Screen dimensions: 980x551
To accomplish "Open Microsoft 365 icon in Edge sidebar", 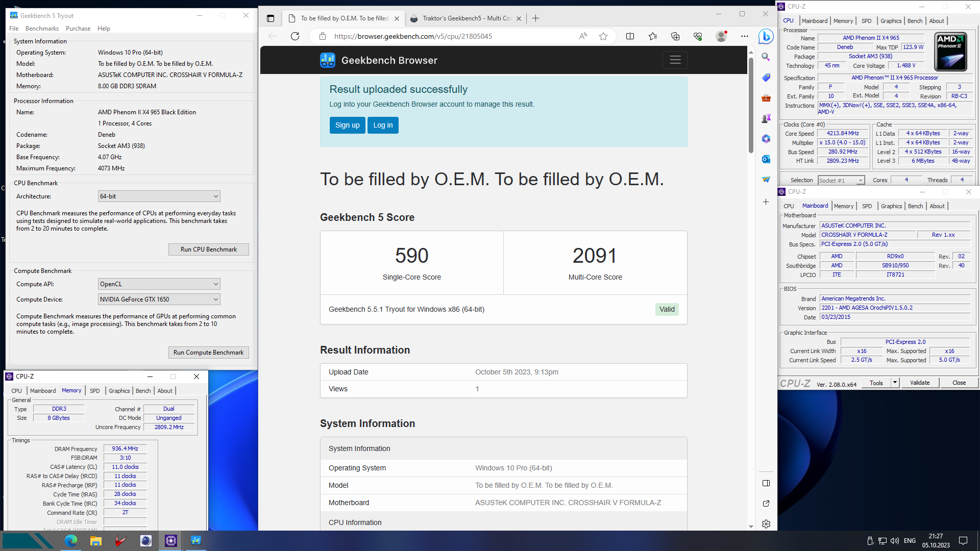I will (766, 139).
